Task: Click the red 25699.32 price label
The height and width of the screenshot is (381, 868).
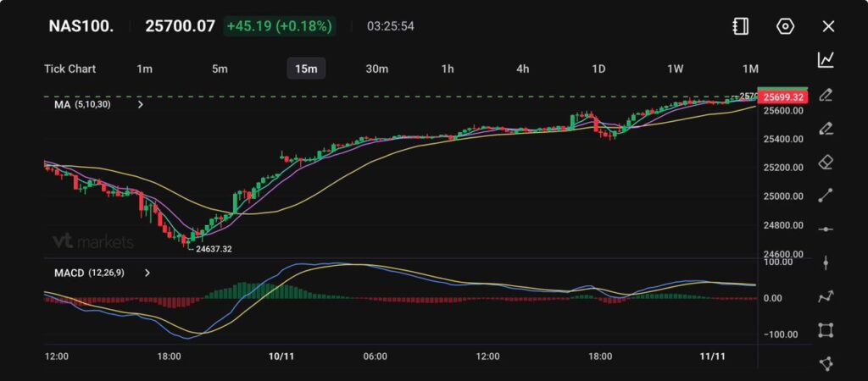Action: [x=782, y=97]
